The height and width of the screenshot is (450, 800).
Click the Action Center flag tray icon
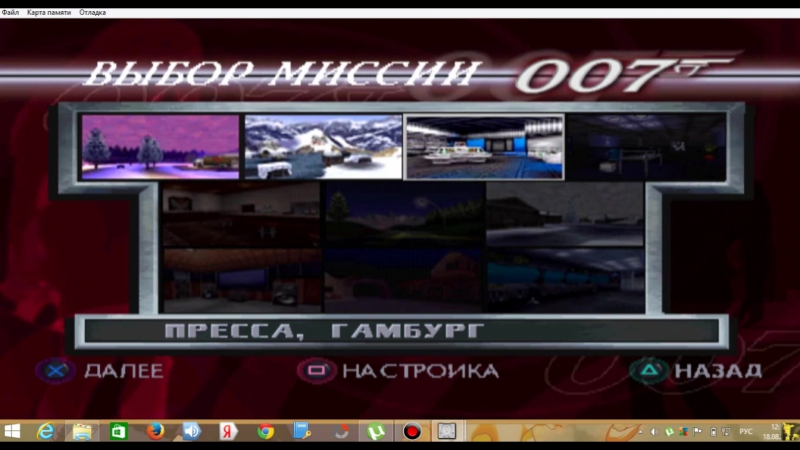pos(698,432)
